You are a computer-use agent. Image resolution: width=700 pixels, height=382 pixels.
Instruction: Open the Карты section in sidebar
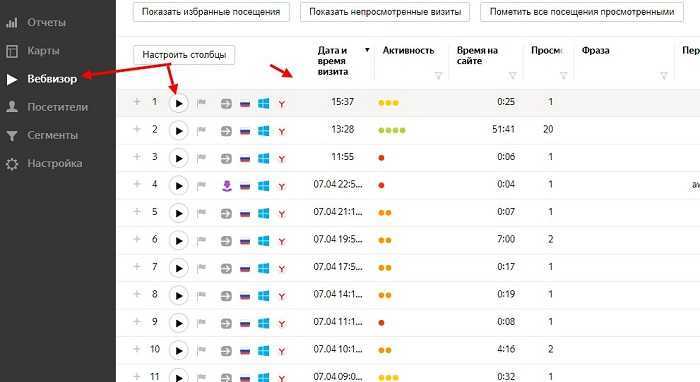click(x=33, y=51)
